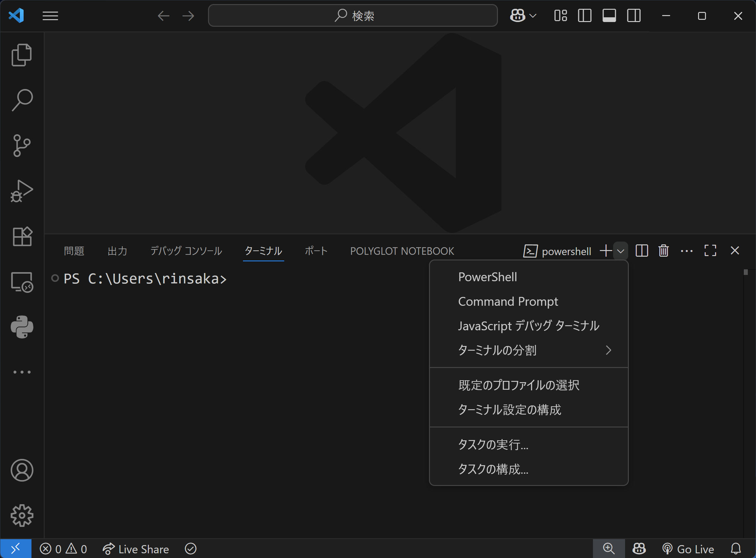Split the terminal
This screenshot has height=558, width=756.
click(642, 251)
